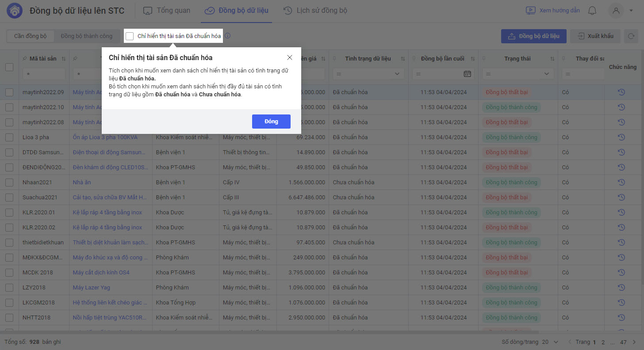
Task: Click the Mã tài sản filter input
Action: tap(44, 74)
